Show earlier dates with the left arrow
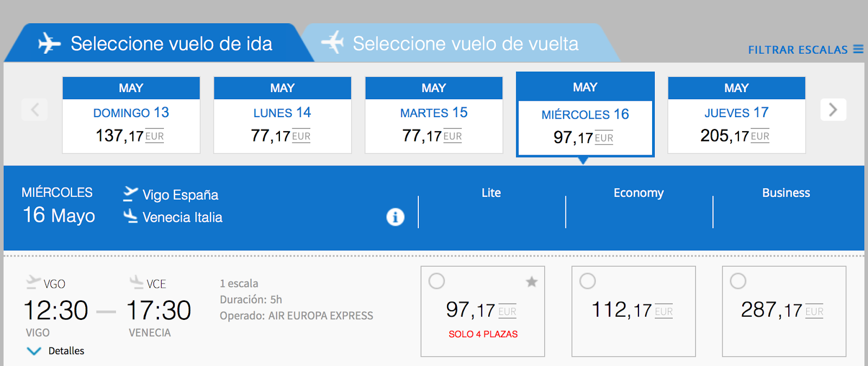Viewport: 868px width, 366px height. coord(35,110)
